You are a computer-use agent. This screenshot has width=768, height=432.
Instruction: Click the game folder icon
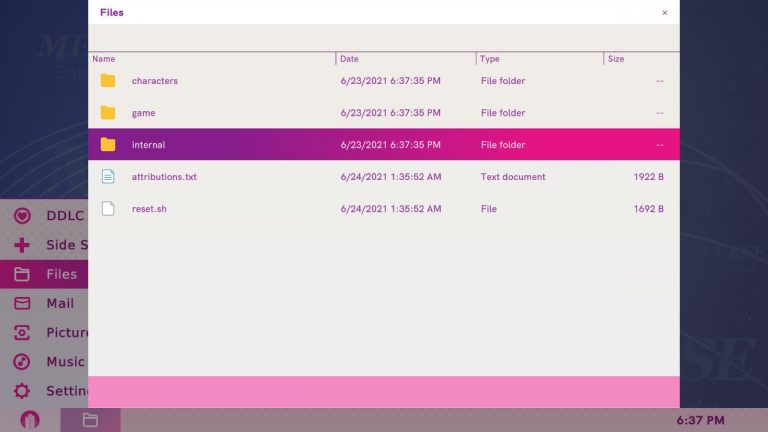coord(108,113)
